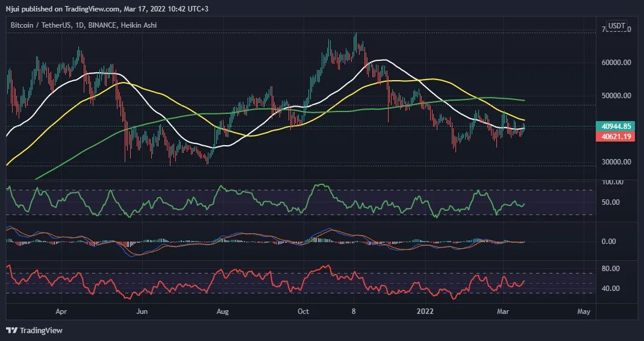Select the red 40621.19 price label
This screenshot has width=644, height=341.
(615, 136)
